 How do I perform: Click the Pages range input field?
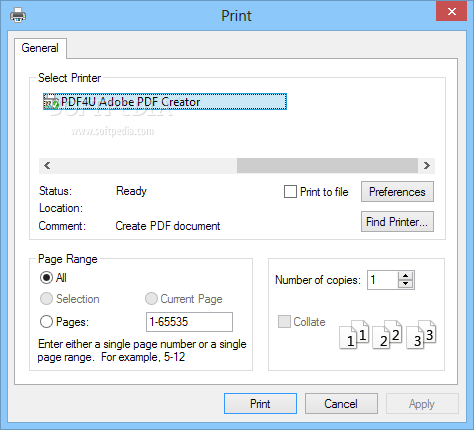[x=189, y=322]
